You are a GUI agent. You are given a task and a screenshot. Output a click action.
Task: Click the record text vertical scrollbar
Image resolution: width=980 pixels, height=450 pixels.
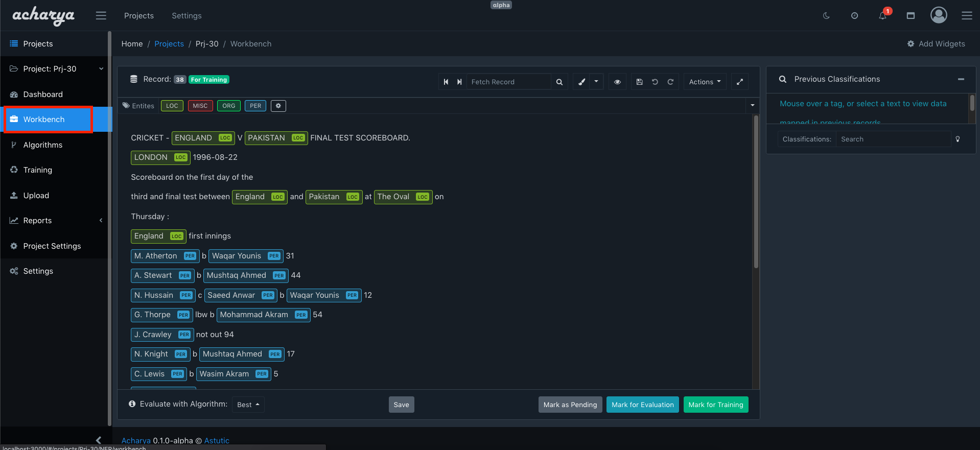coord(756,192)
